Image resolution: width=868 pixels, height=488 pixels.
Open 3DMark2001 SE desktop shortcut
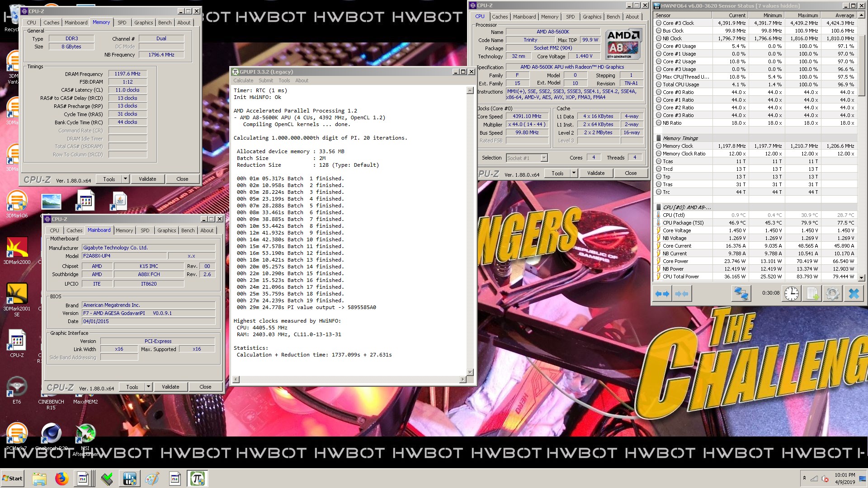pyautogui.click(x=17, y=300)
